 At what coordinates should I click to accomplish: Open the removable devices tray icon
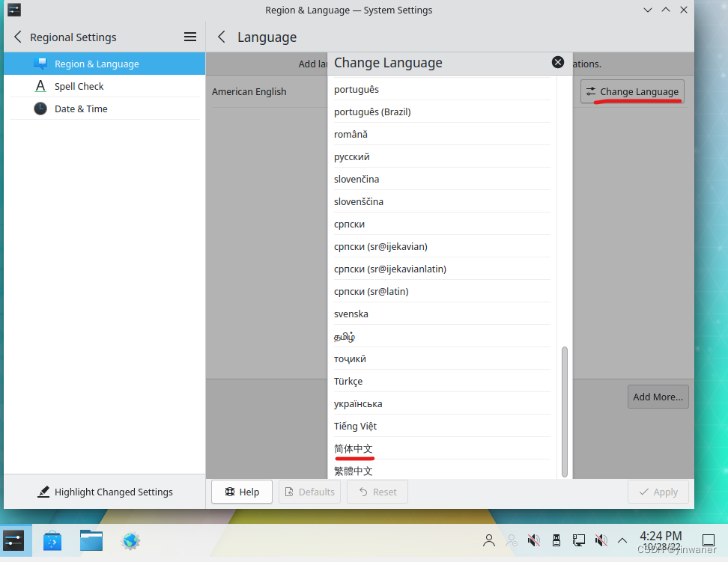pyautogui.click(x=556, y=540)
